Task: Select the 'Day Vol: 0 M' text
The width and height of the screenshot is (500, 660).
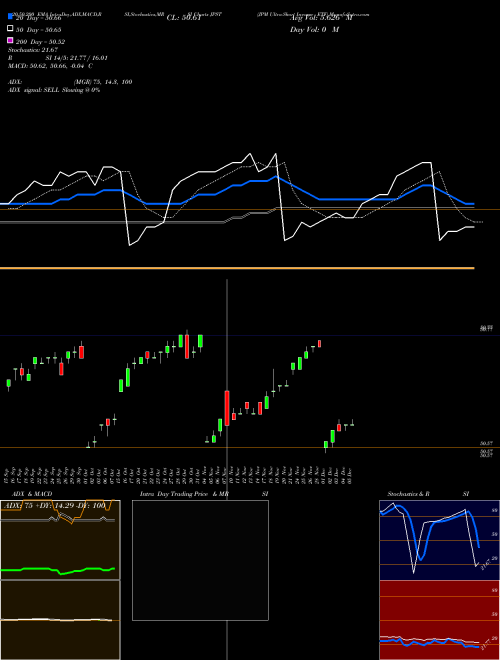Action: coord(314,29)
